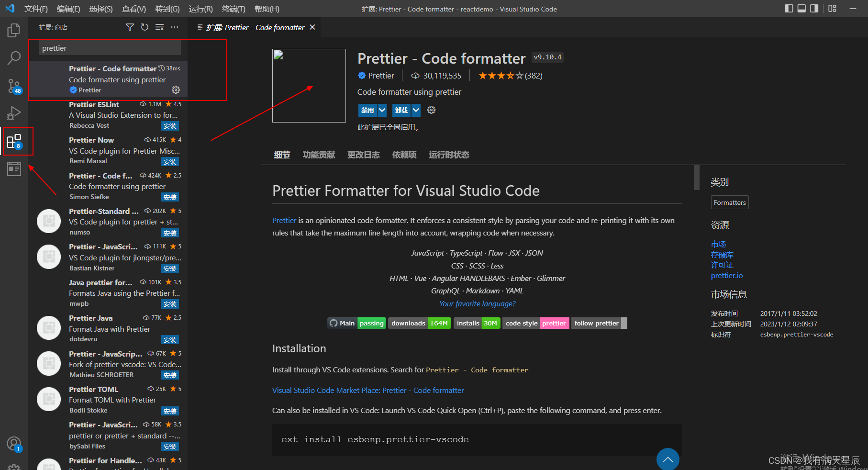
Task: Toggle panel layout icon in title bar
Action: point(801,9)
